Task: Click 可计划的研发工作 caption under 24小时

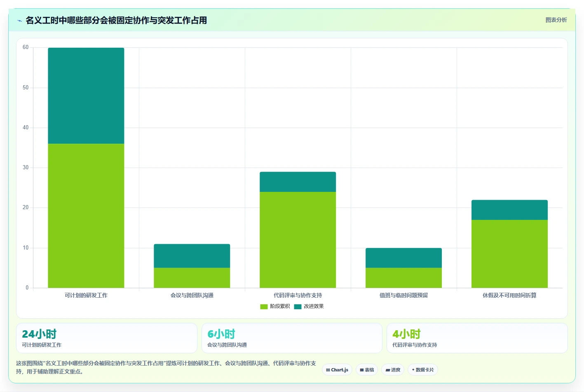Action: [x=42, y=345]
